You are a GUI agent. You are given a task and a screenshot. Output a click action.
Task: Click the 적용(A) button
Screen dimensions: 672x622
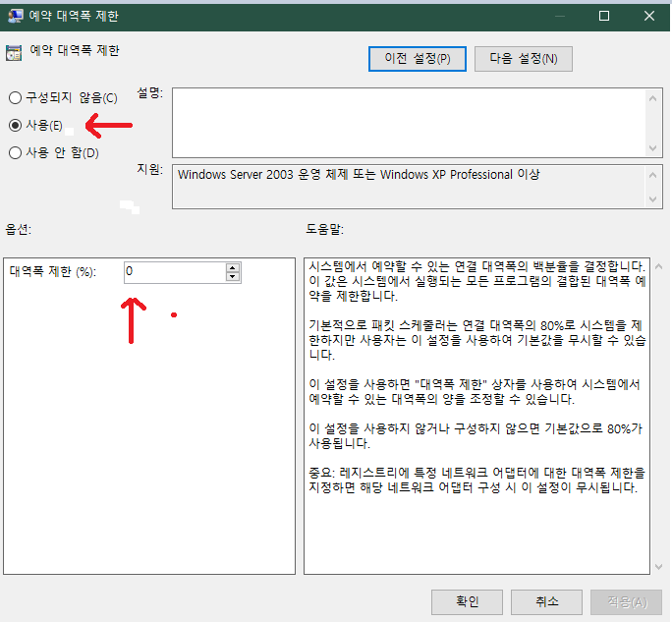pos(626,602)
